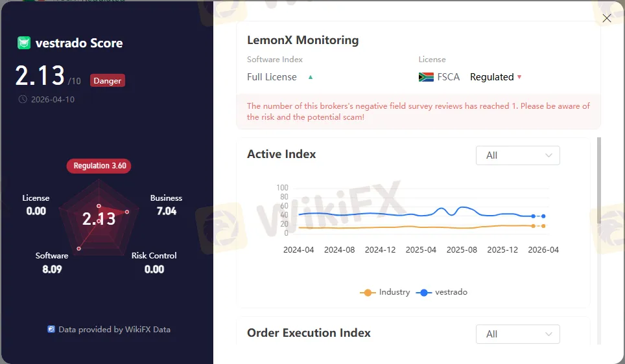Viewport: 625px width, 364px height.
Task: Click the WikiFX Data provider icon
Action: pyautogui.click(x=51, y=329)
